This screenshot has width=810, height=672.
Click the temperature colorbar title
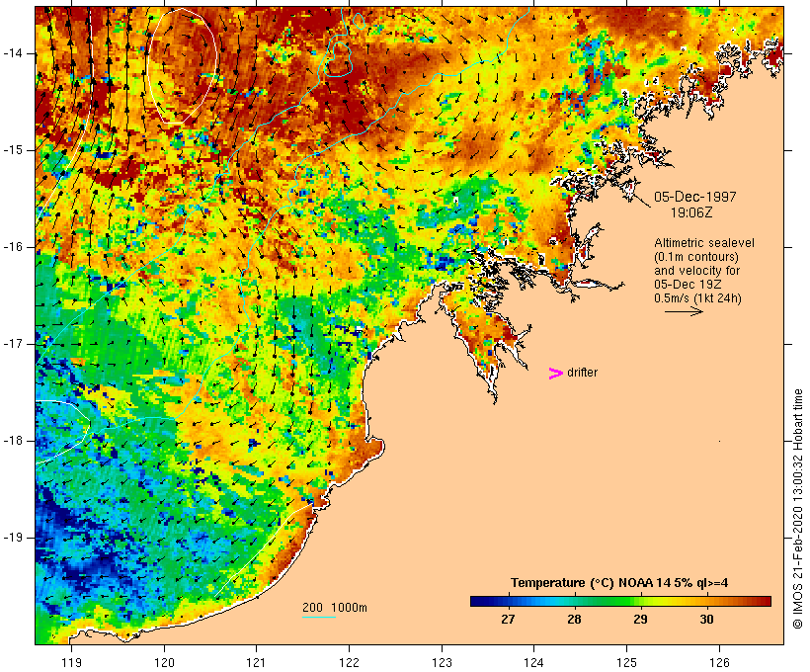point(619,583)
